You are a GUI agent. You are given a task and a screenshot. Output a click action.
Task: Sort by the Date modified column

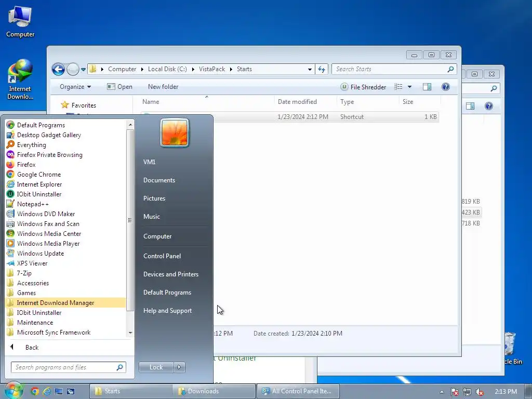297,102
